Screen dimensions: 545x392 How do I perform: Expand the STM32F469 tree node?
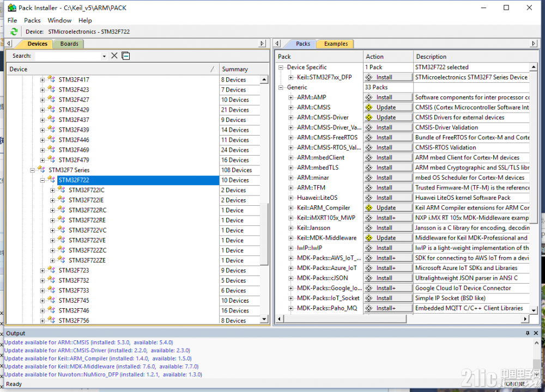pyautogui.click(x=43, y=150)
